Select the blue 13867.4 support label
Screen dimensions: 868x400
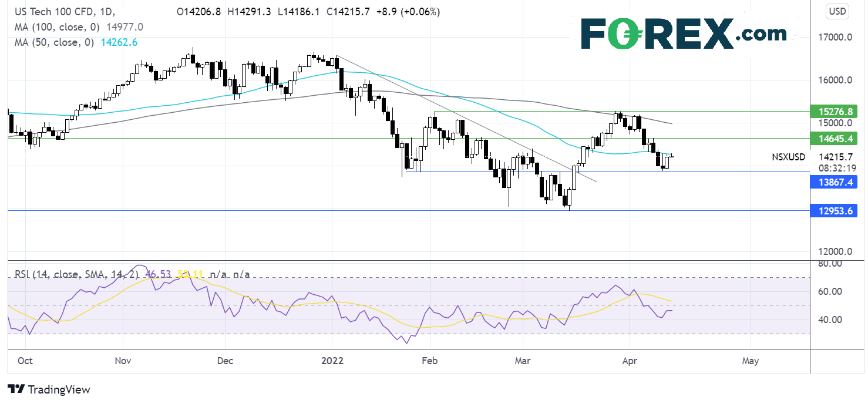[832, 182]
